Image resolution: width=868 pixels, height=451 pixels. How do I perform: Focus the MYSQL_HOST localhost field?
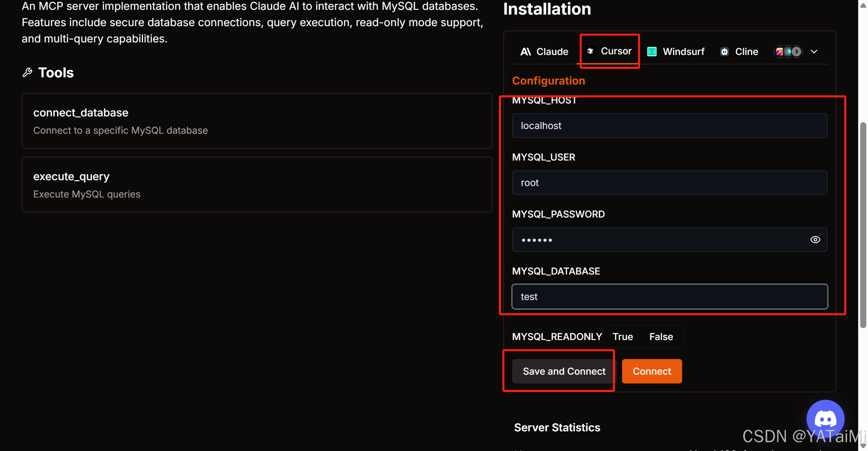(x=669, y=126)
